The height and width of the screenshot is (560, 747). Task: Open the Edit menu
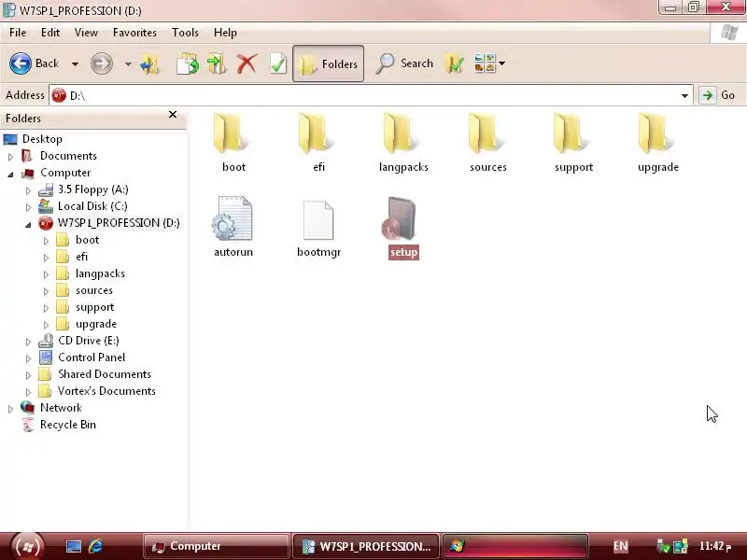tap(50, 33)
